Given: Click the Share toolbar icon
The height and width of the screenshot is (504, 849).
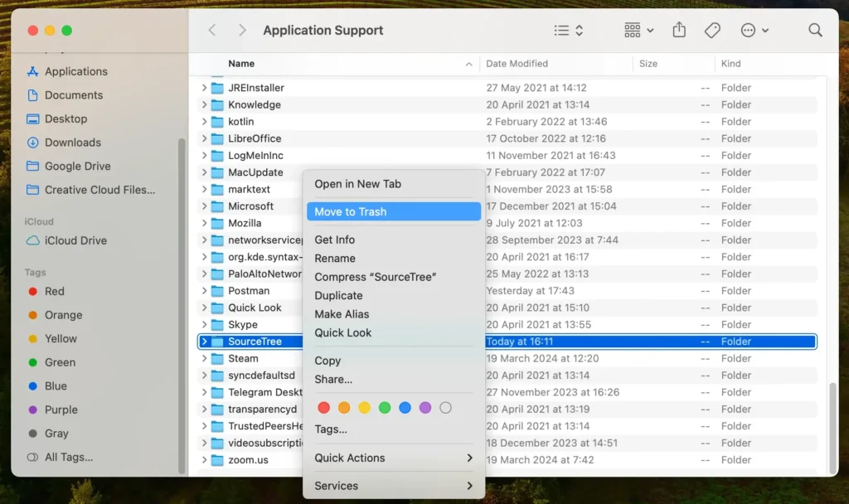Looking at the screenshot, I should [x=679, y=30].
